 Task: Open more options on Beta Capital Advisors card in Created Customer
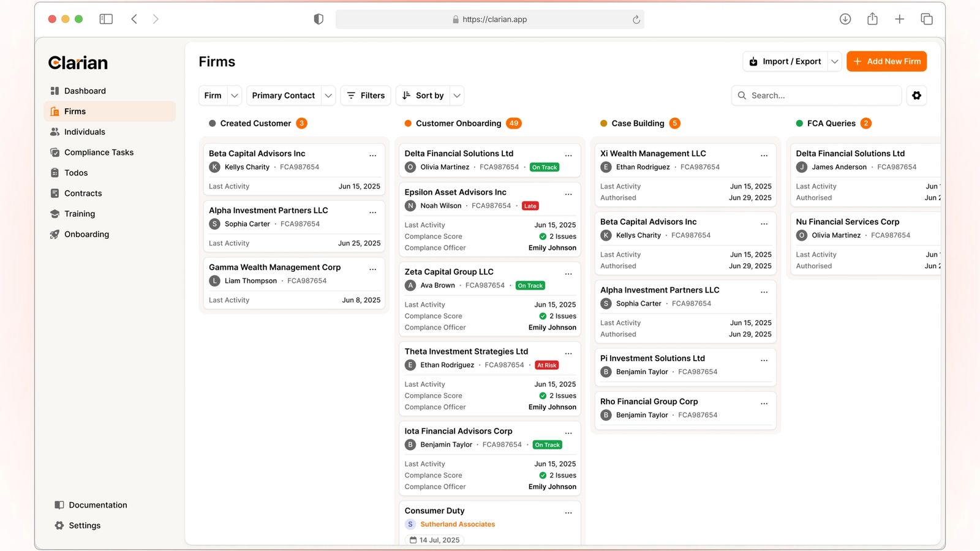[x=372, y=156]
